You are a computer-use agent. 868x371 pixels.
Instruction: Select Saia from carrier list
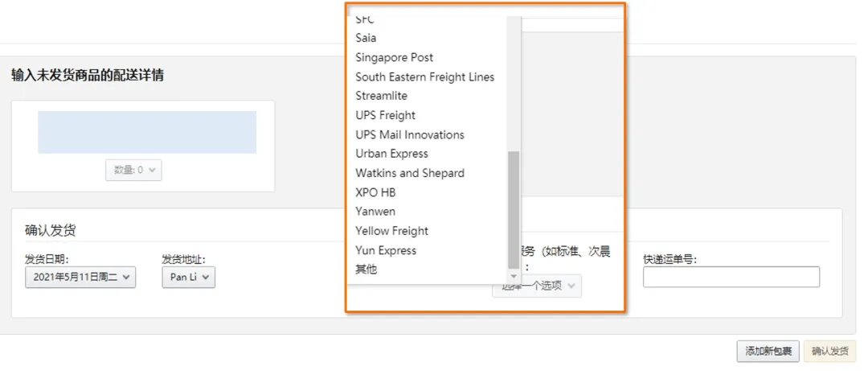pyautogui.click(x=366, y=38)
